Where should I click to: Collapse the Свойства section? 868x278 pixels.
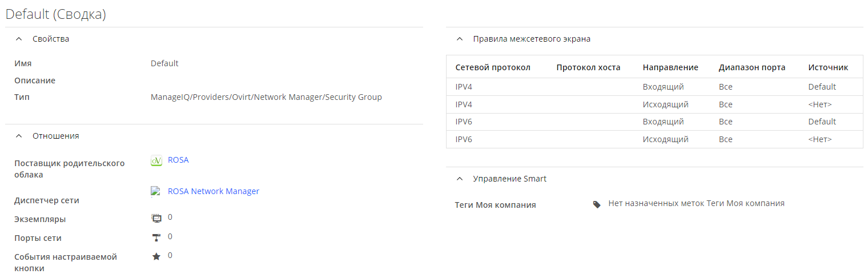pos(19,39)
